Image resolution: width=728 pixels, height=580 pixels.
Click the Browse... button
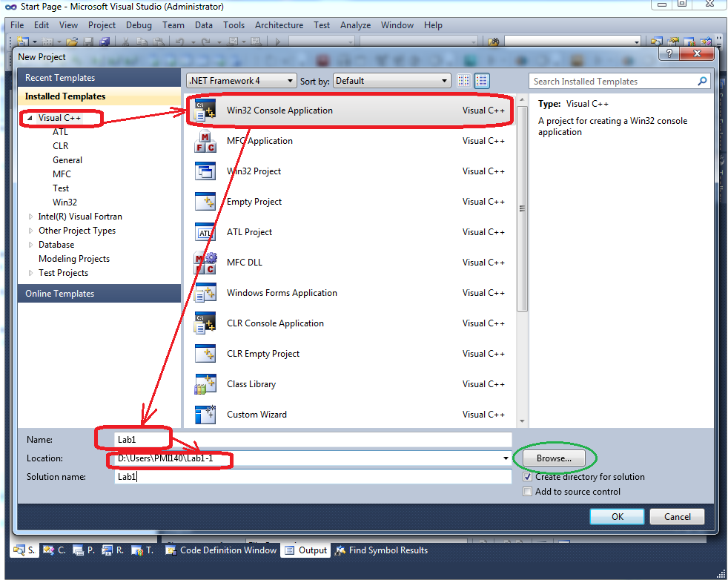click(554, 458)
